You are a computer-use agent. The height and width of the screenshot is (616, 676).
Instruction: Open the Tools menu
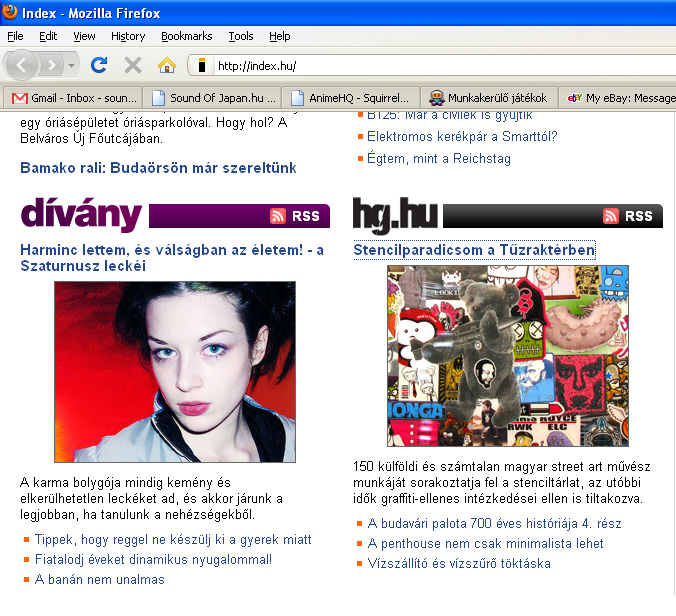241,36
